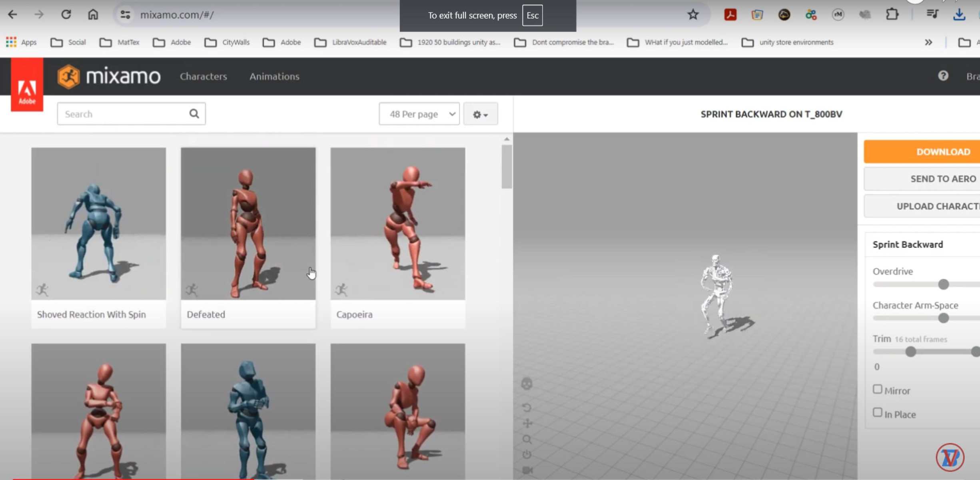Image resolution: width=980 pixels, height=480 pixels.
Task: Click the rotate camera icon in viewport
Action: coord(527,408)
